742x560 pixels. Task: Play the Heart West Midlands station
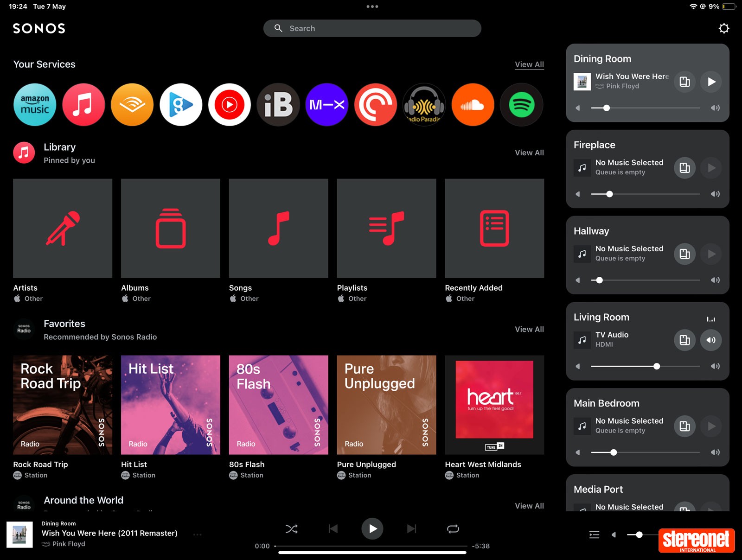pyautogui.click(x=494, y=405)
